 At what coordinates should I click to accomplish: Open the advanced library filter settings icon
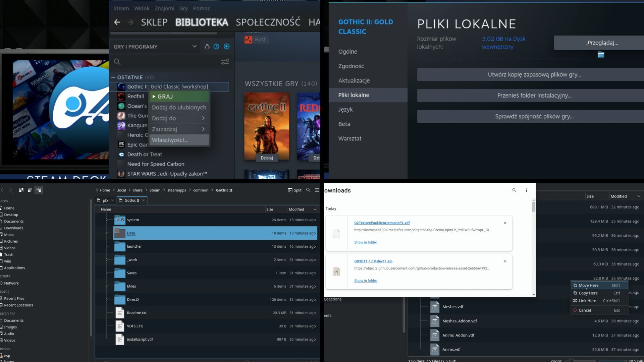[x=225, y=62]
